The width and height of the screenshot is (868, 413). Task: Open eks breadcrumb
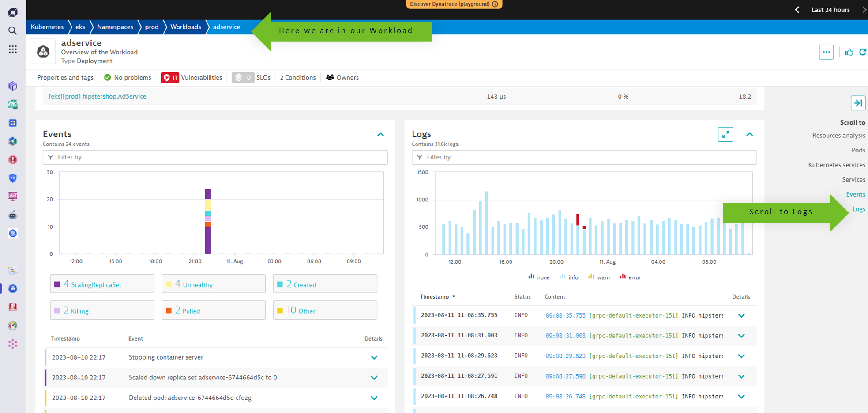click(x=80, y=27)
